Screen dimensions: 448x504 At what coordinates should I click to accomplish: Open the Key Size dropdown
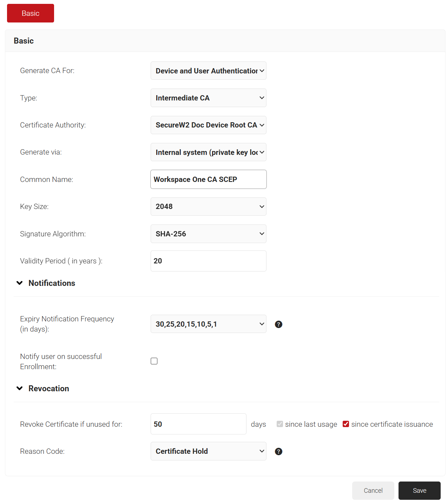pyautogui.click(x=208, y=207)
